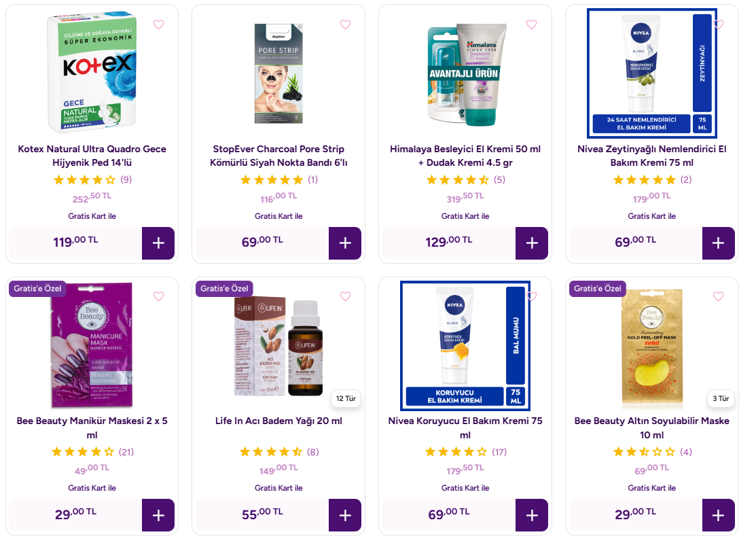The width and height of the screenshot is (756, 543).
Task: Add Himalaya Besleyici El Kremi to cart
Action: click(x=531, y=243)
